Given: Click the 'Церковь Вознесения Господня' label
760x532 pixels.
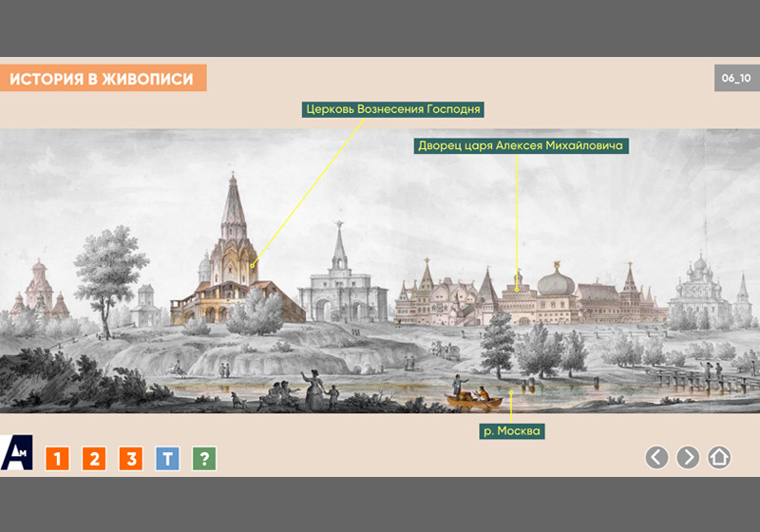Looking at the screenshot, I should tap(394, 109).
